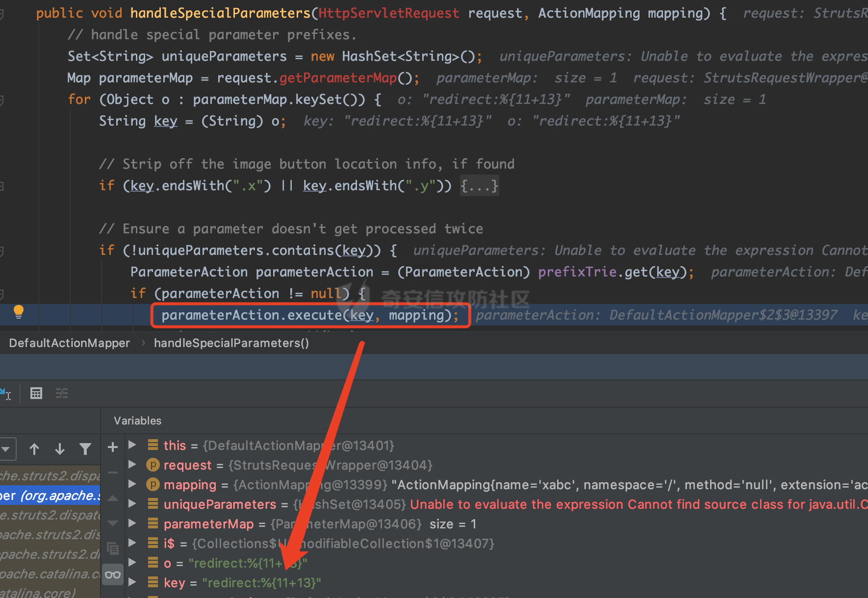The height and width of the screenshot is (598, 868).
Task: Click the Collections$UnmodifiableCollection value
Action: point(343,544)
